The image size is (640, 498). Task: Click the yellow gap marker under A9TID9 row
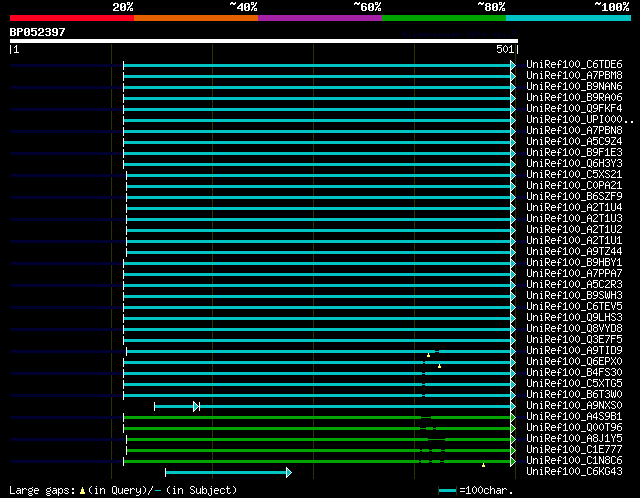[x=428, y=355]
